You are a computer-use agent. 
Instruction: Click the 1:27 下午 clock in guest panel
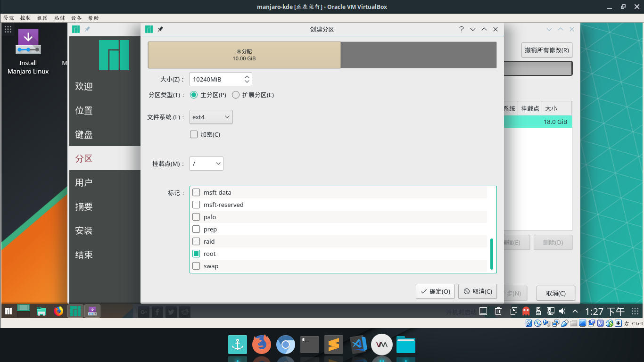[605, 312]
